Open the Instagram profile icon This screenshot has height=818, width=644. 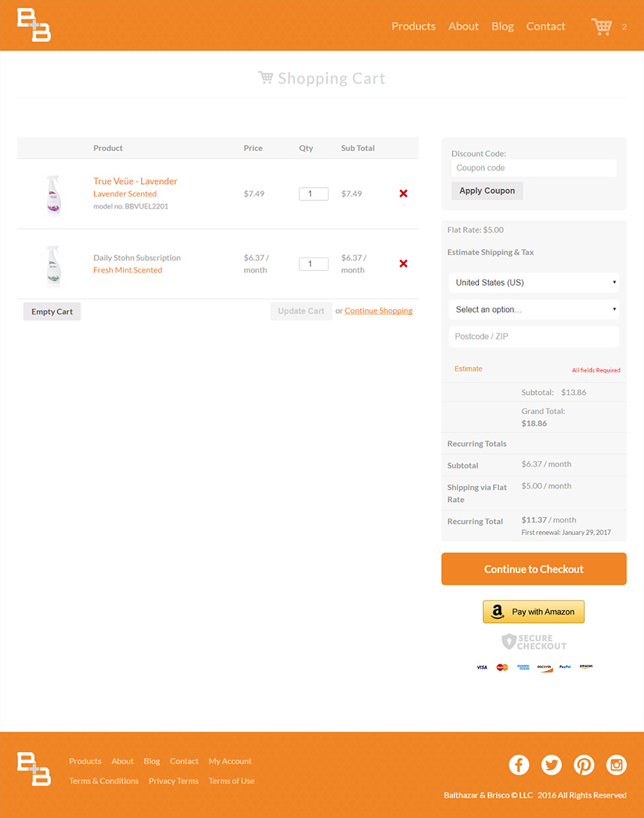point(617,765)
